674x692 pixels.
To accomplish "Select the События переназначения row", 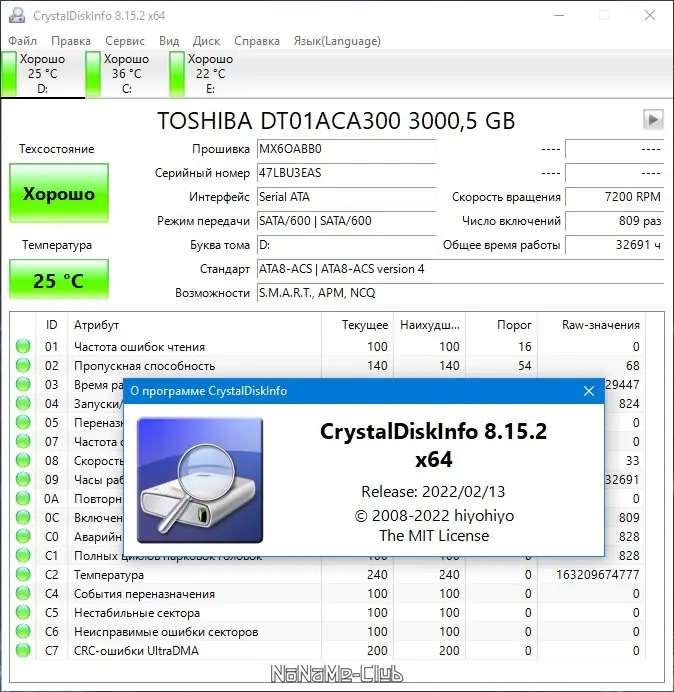I will point(327,594).
